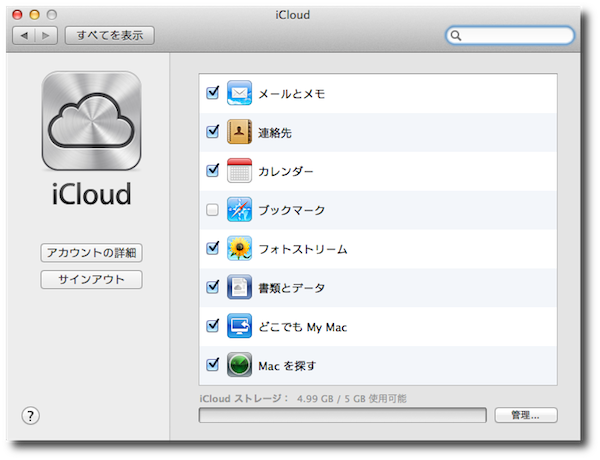
Task: Click the magnifying glass in search field
Action: tap(456, 36)
